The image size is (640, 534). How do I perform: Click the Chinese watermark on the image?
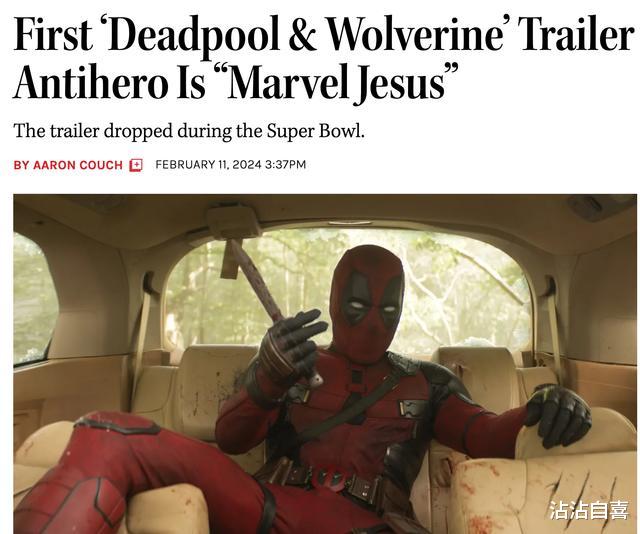pos(588,510)
